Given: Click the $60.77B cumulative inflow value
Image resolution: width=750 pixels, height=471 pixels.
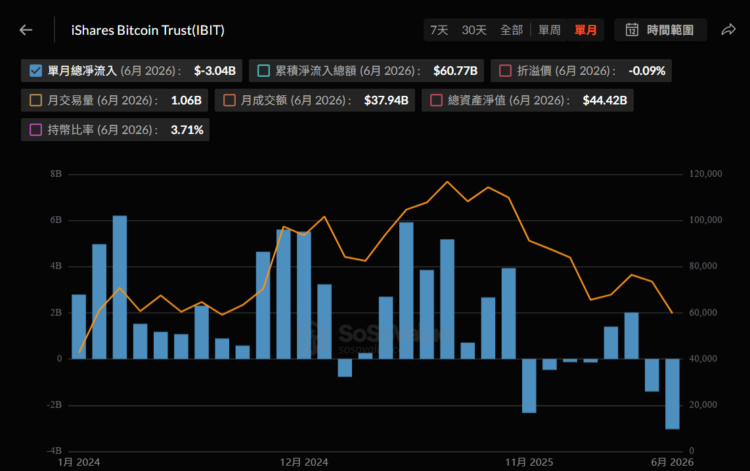Looking at the screenshot, I should [x=455, y=71].
